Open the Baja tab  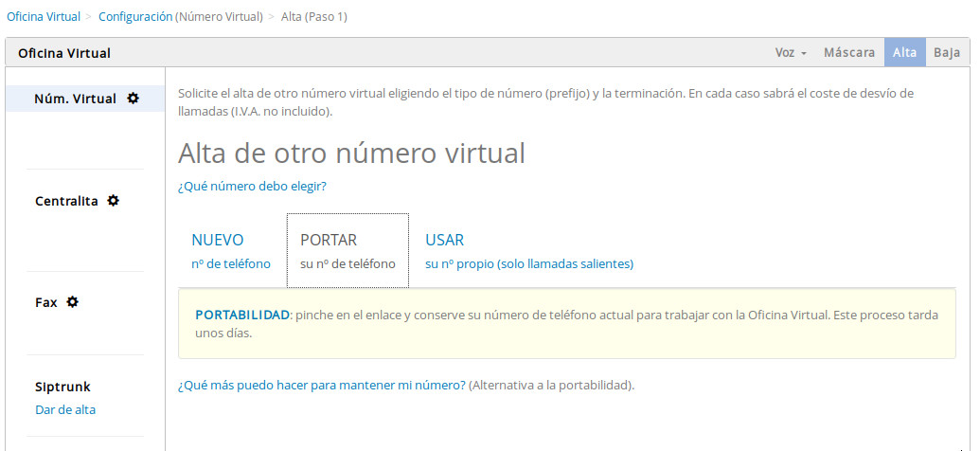[x=946, y=53]
